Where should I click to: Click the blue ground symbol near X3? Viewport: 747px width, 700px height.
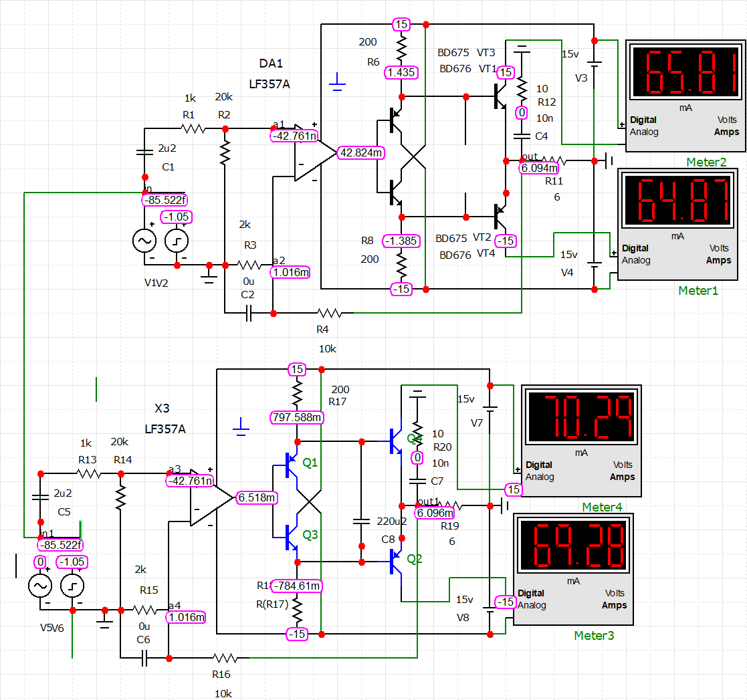(241, 427)
